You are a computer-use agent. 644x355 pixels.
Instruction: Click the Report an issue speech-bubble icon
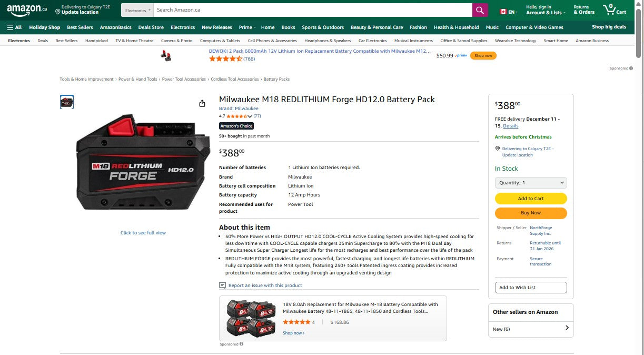tap(222, 285)
